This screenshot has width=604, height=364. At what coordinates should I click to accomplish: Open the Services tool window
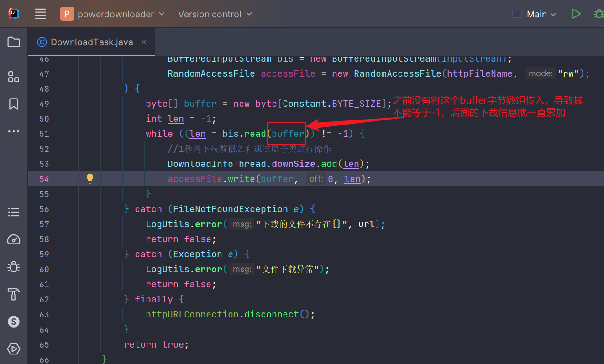(13, 322)
